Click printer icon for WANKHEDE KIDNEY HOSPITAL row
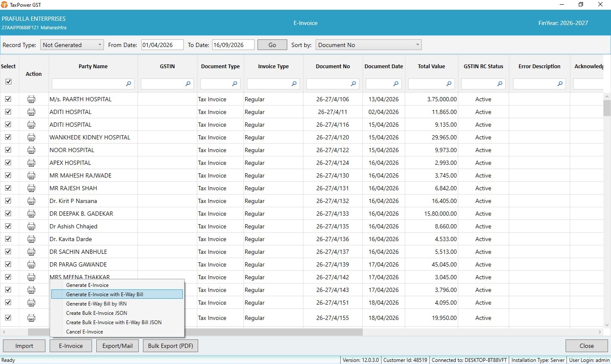 (31, 137)
